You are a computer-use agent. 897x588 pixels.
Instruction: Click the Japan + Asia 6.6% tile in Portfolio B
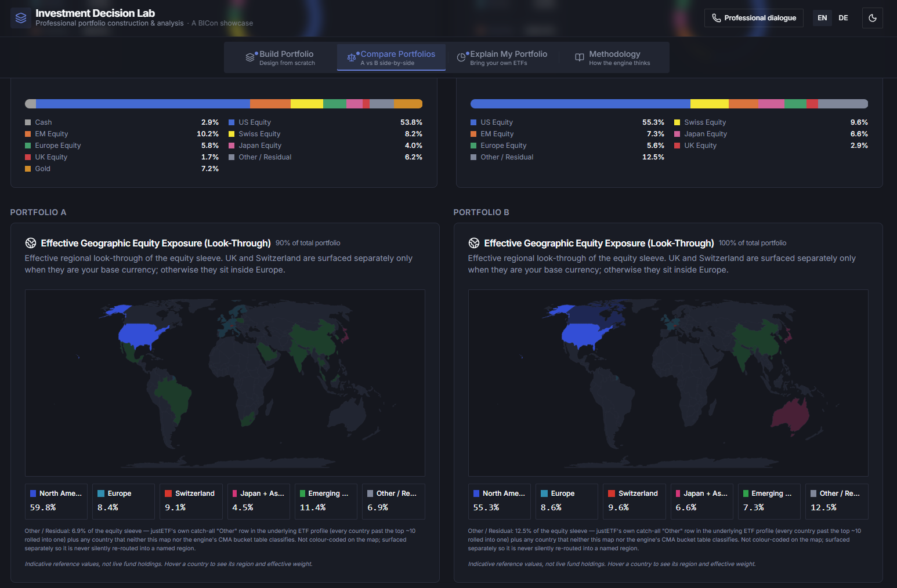(x=702, y=501)
